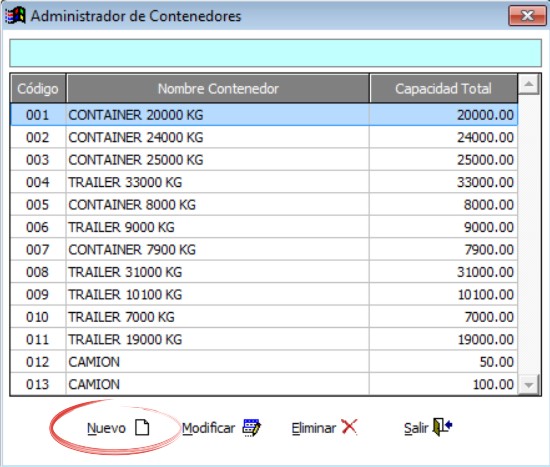This screenshot has width=550, height=467.
Task: Click capacity value 7900.00
Action: tap(489, 249)
